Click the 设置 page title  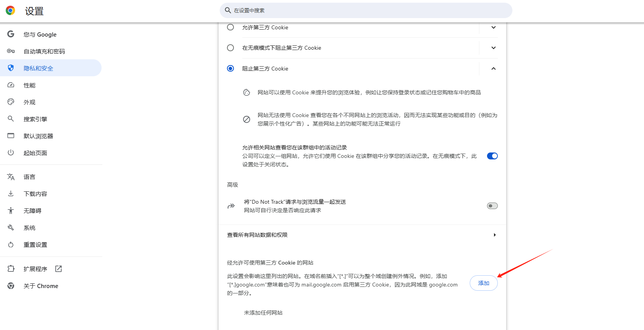click(x=34, y=11)
